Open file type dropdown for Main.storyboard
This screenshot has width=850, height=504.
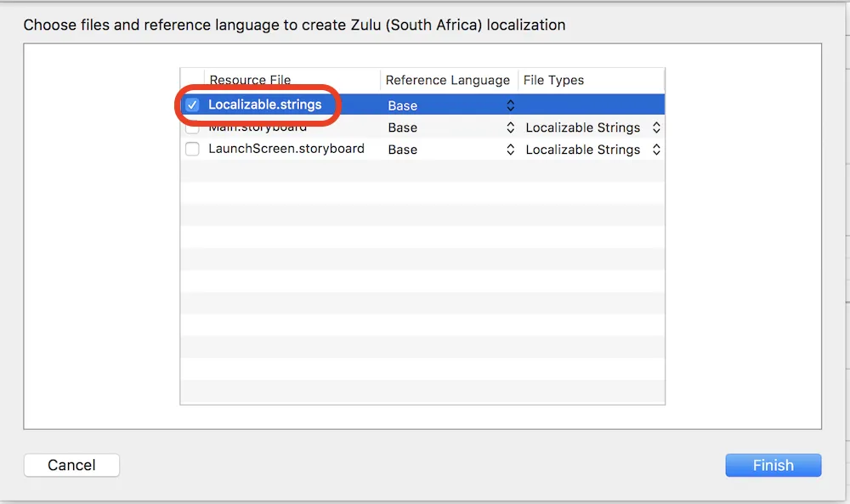pos(656,127)
